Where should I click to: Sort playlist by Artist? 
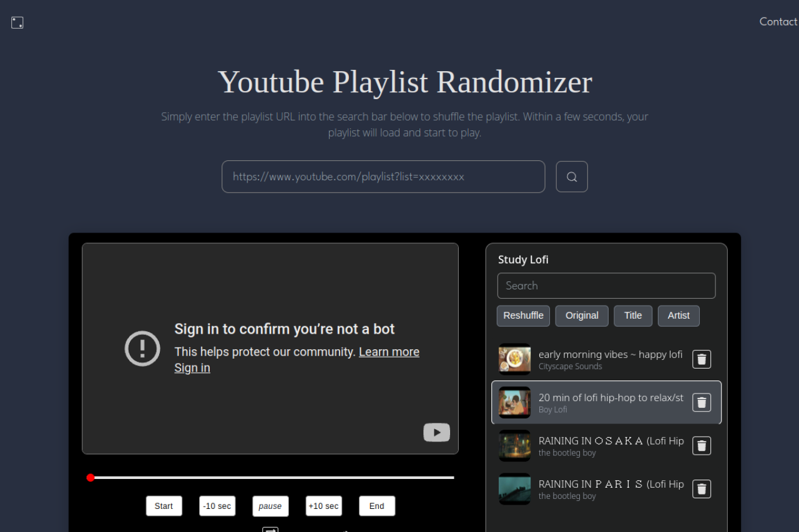point(679,316)
